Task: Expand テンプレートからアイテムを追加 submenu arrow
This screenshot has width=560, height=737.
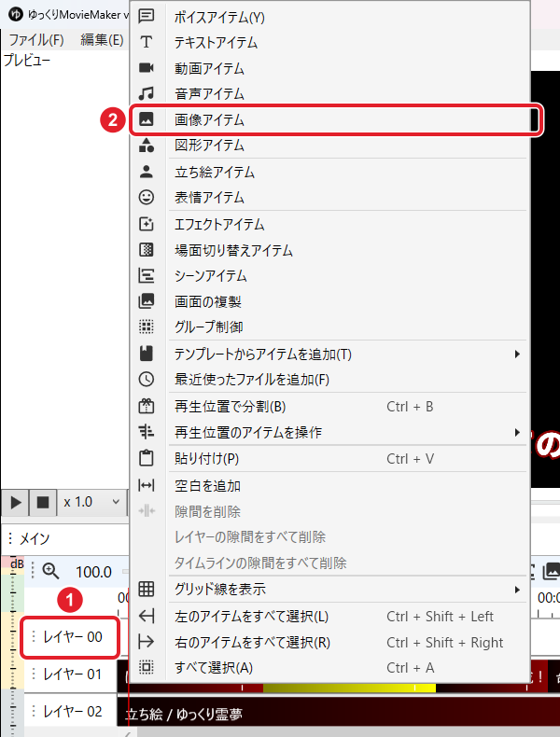Action: [517, 354]
